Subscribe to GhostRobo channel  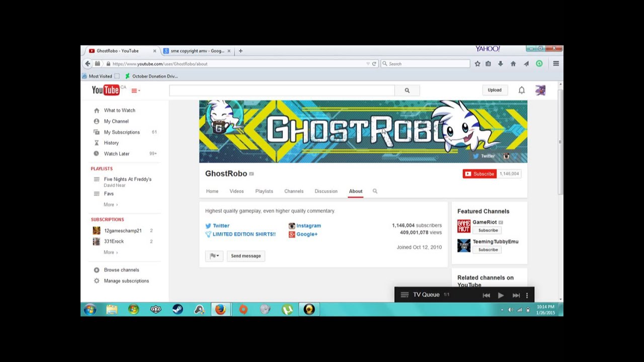click(479, 174)
